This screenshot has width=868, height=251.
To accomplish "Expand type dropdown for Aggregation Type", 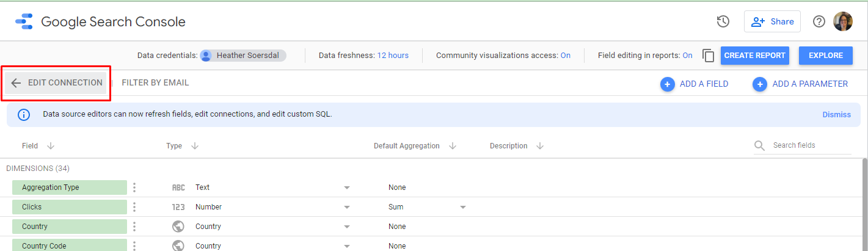I will tap(346, 187).
